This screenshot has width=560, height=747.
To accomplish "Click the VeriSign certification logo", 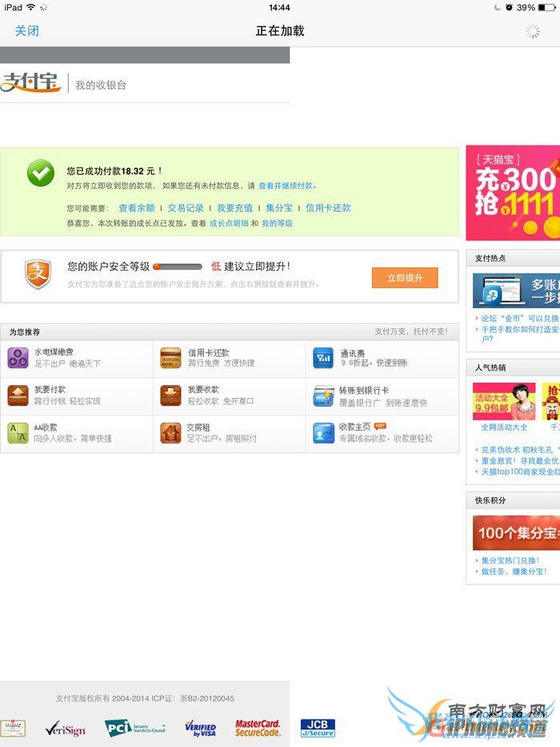I will click(66, 729).
